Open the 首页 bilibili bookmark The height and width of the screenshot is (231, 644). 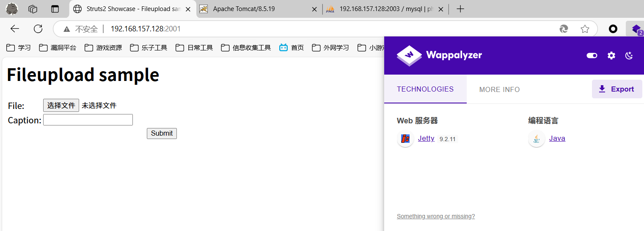click(292, 47)
